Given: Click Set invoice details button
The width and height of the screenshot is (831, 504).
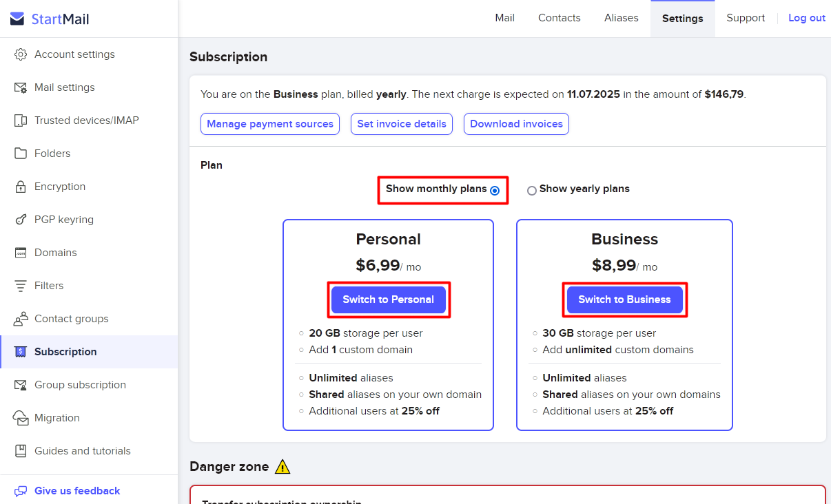Looking at the screenshot, I should click(x=402, y=124).
